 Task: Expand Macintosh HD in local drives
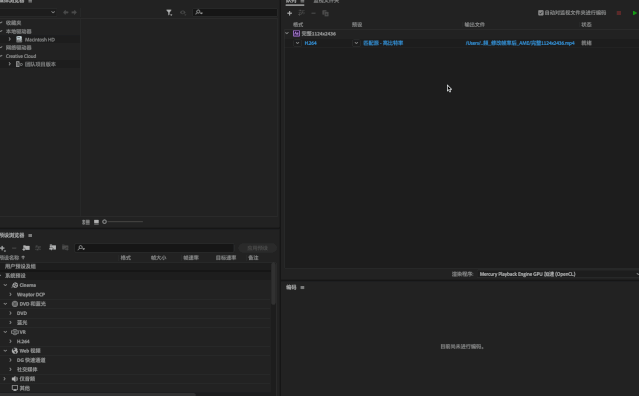10,40
